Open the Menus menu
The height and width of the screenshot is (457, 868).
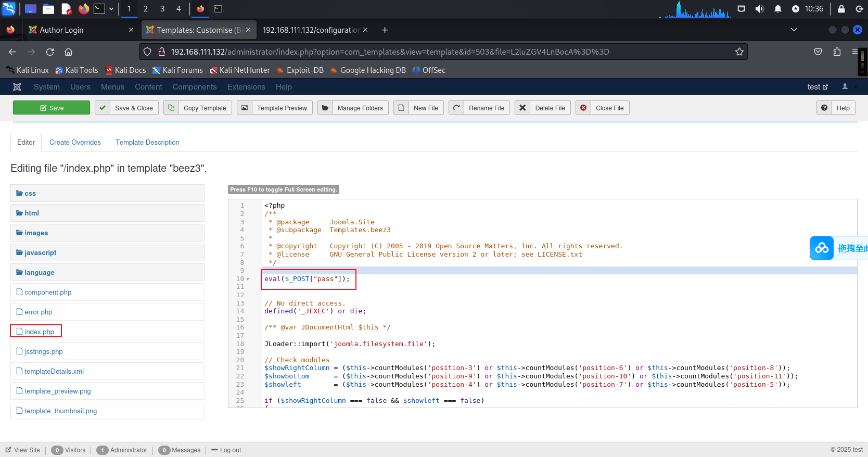click(112, 87)
